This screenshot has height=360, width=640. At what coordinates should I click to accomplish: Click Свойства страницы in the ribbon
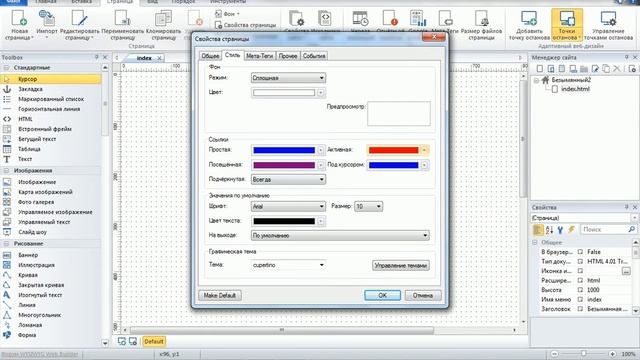pyautogui.click(x=245, y=25)
